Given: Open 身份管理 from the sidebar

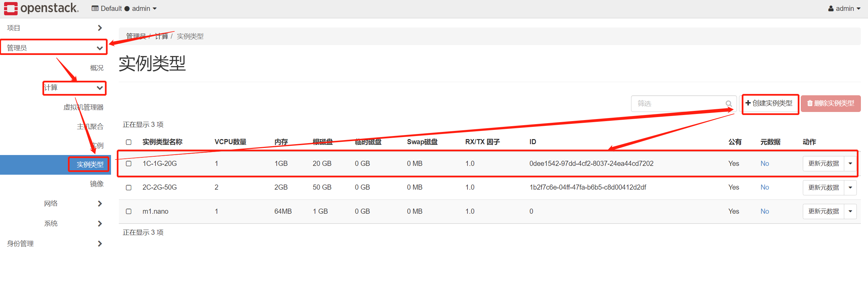Looking at the screenshot, I should click(20, 243).
